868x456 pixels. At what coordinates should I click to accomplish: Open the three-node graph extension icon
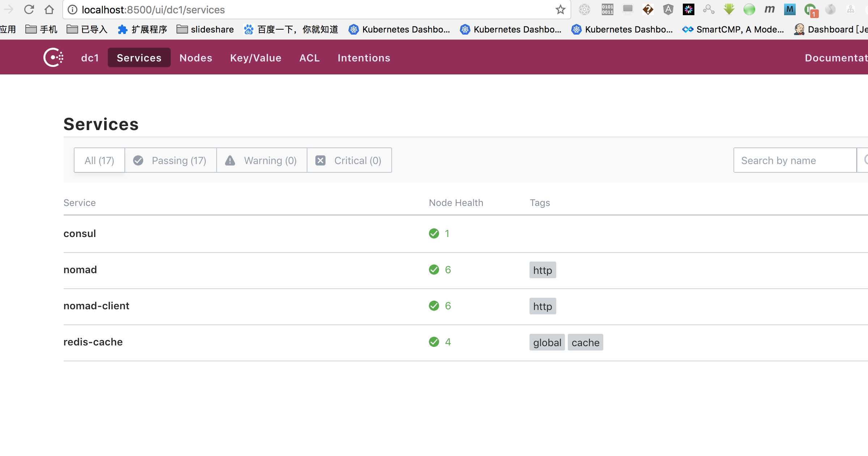pos(709,9)
